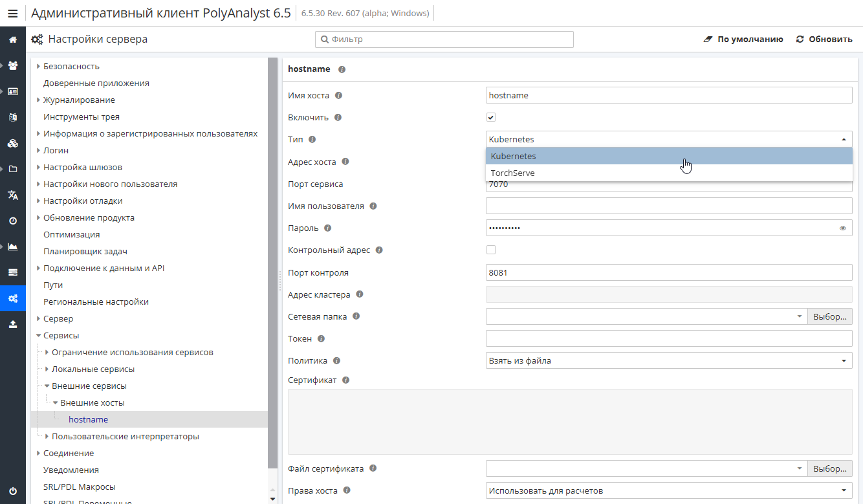Image resolution: width=863 pixels, height=504 pixels.
Task: Open the cubes sidebar icon
Action: tap(13, 143)
